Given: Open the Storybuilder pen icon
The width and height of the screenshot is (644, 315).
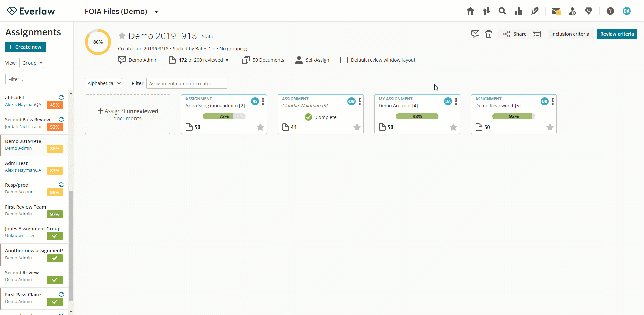Looking at the screenshot, I should [535, 11].
